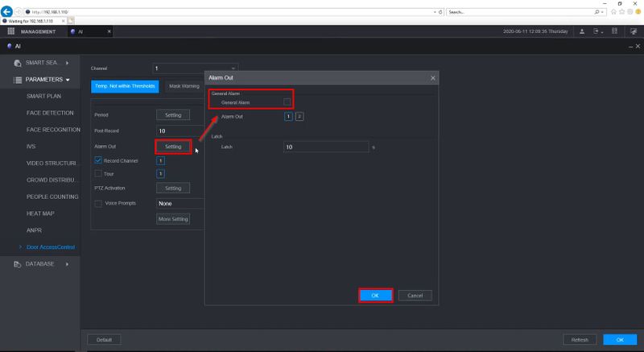Viewport: 644px width, 352px height.
Task: Open CROWD DISTRIBUTION in the sidebar
Action: [x=52, y=180]
